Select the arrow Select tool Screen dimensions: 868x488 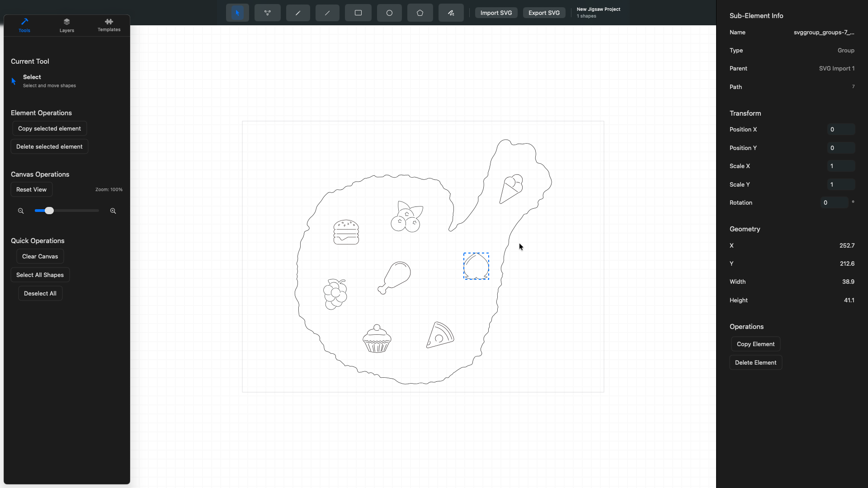coord(237,13)
